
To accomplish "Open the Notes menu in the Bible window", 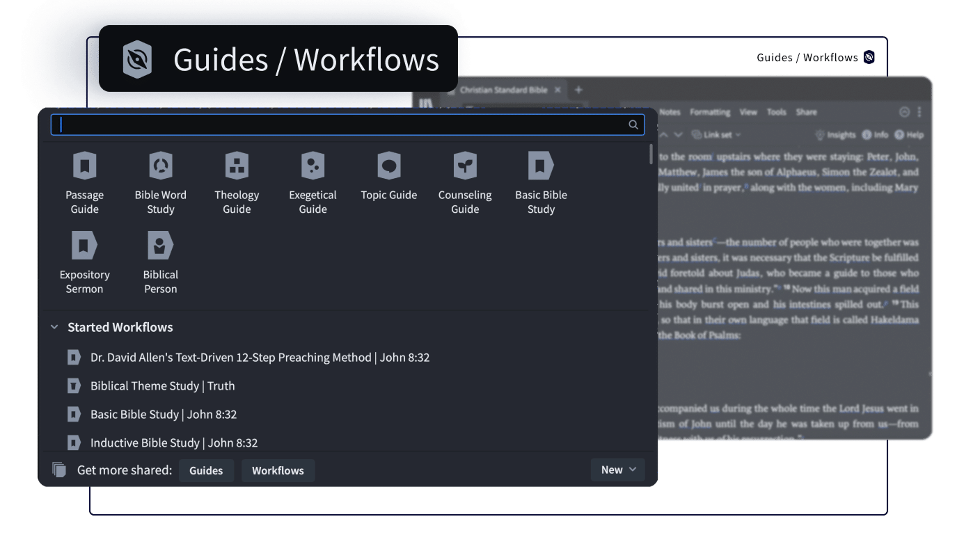I will point(670,112).
